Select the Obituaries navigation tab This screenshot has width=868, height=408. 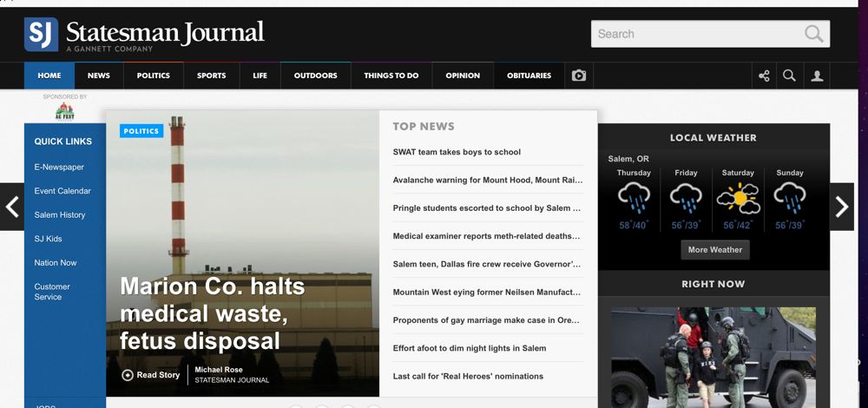tap(529, 76)
